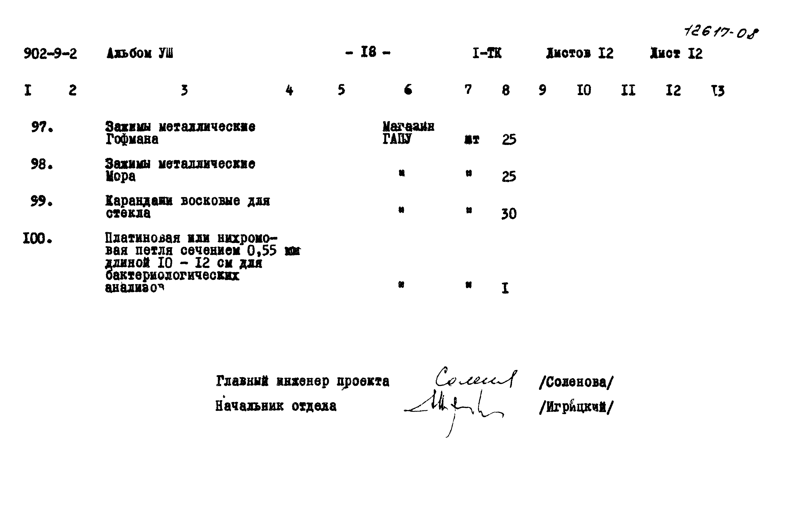
Task: Select item 100 Платиновая петля entry
Action: pyautogui.click(x=178, y=273)
